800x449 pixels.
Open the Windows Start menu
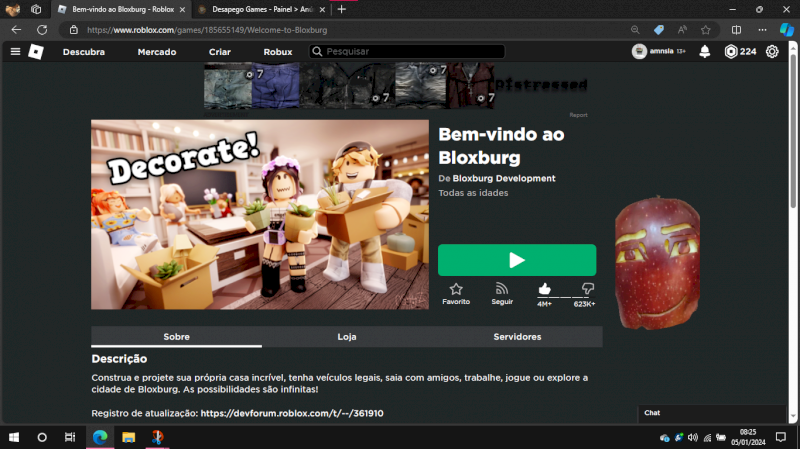(14, 437)
